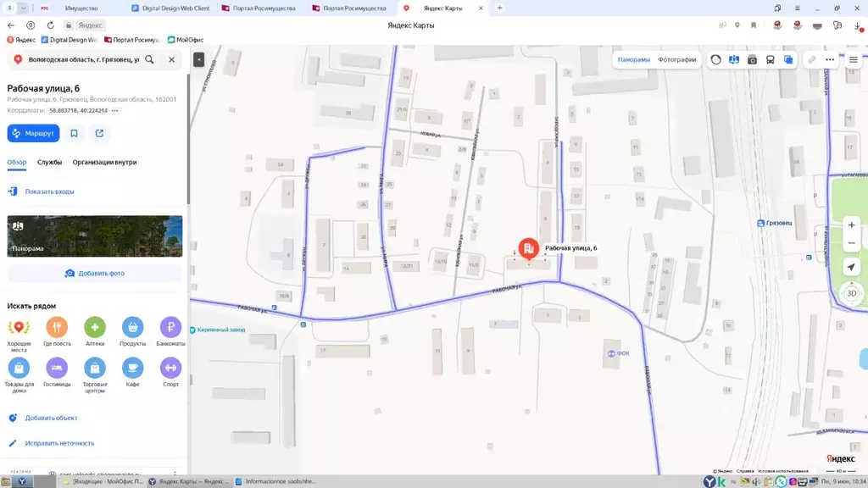Image resolution: width=868 pixels, height=488 pixels.
Task: Open the map toolbar three-dots menu
Action: pyautogui.click(x=830, y=60)
